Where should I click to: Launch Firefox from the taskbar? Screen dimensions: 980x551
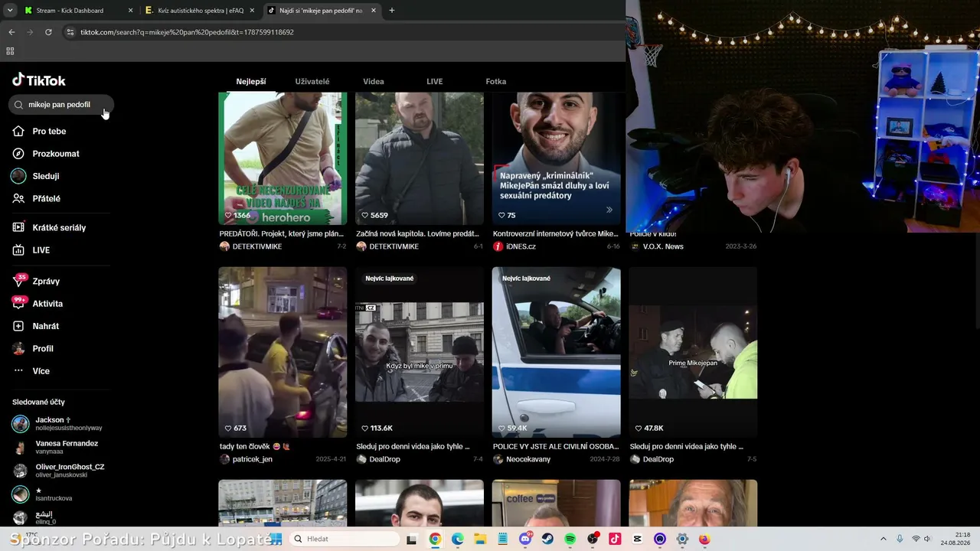(704, 539)
